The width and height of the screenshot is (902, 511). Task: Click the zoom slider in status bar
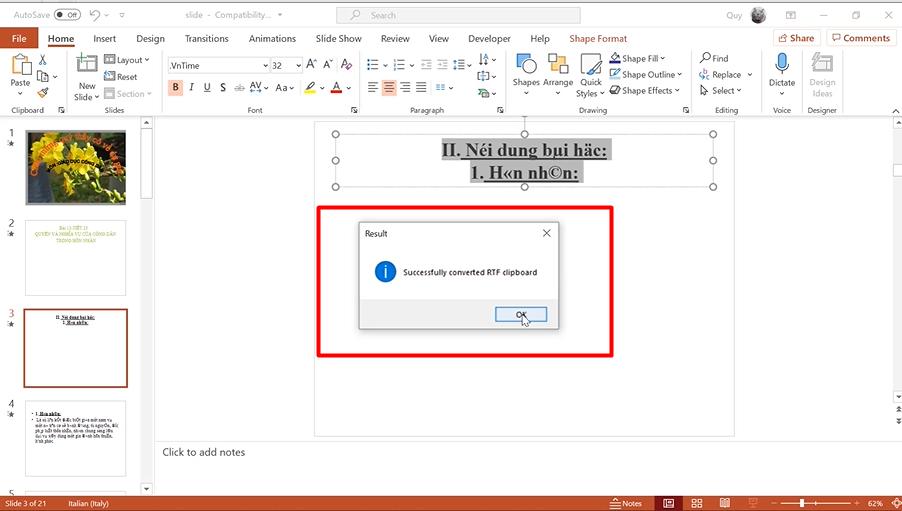[x=802, y=503]
